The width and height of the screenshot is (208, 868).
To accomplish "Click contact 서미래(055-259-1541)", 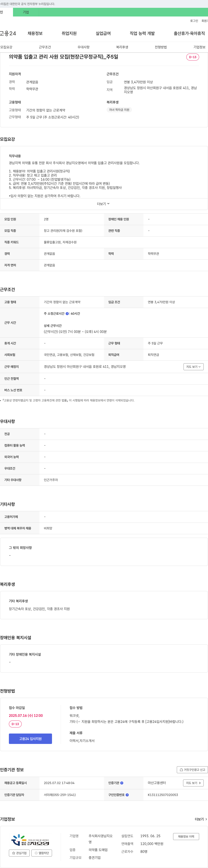I will pyautogui.click(x=60, y=795).
